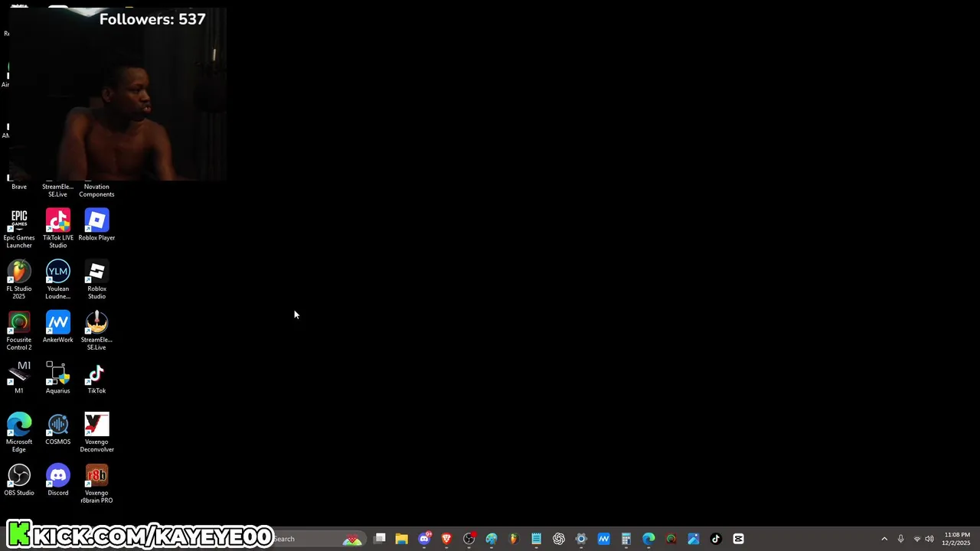Select the Roblox Studio desktop icon
Screen dimensions: 980x551
click(x=96, y=280)
